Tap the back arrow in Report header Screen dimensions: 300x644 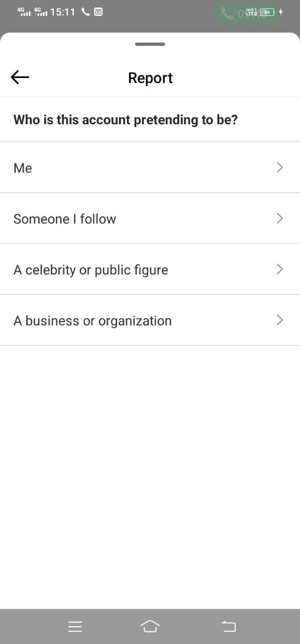[20, 77]
